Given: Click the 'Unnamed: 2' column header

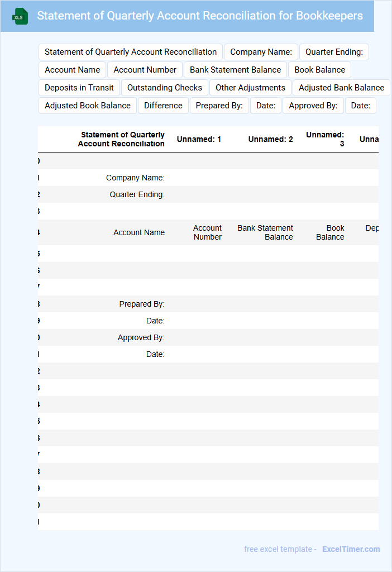Looking at the screenshot, I should click(x=271, y=139).
